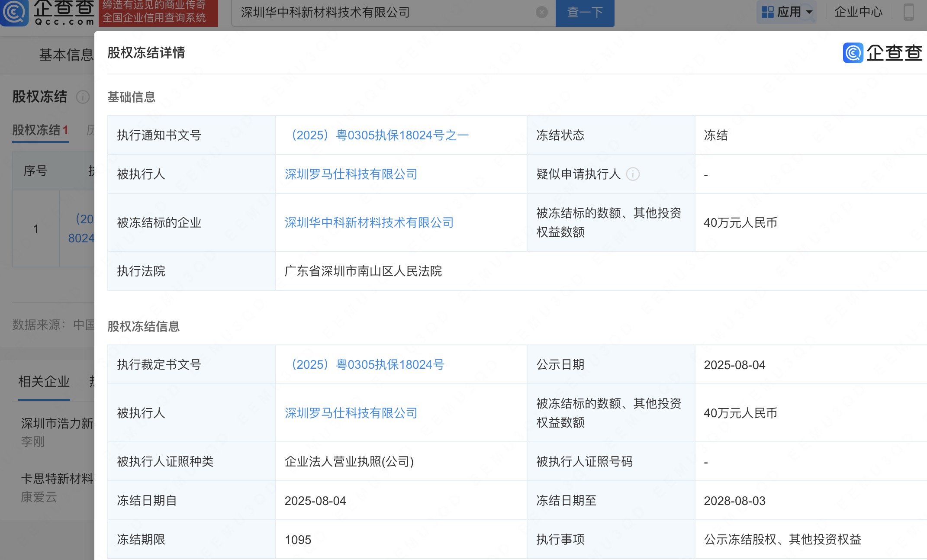Switch to the 基本信息 tab

[x=66, y=55]
